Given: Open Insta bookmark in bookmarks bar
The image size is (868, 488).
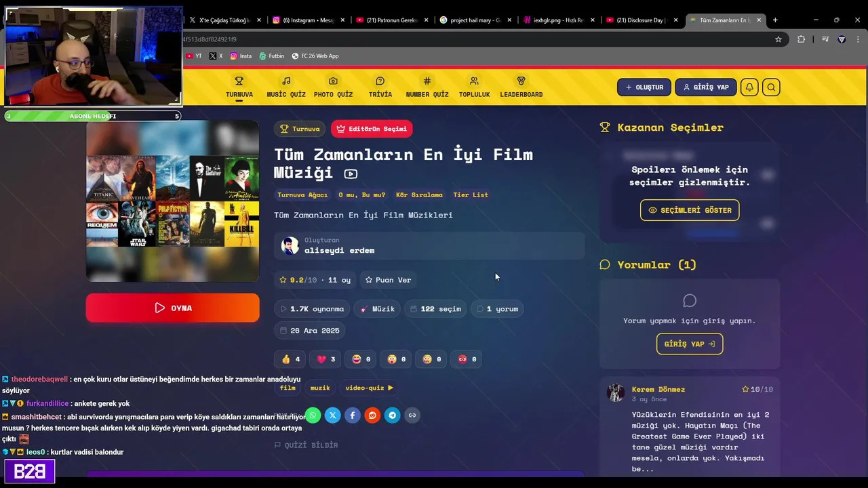Looking at the screenshot, I should coord(241,56).
